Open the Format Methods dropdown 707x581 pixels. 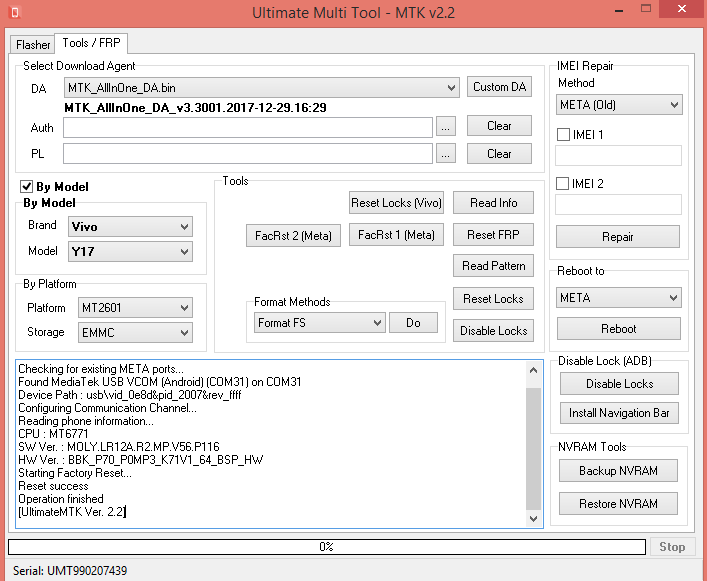point(319,323)
